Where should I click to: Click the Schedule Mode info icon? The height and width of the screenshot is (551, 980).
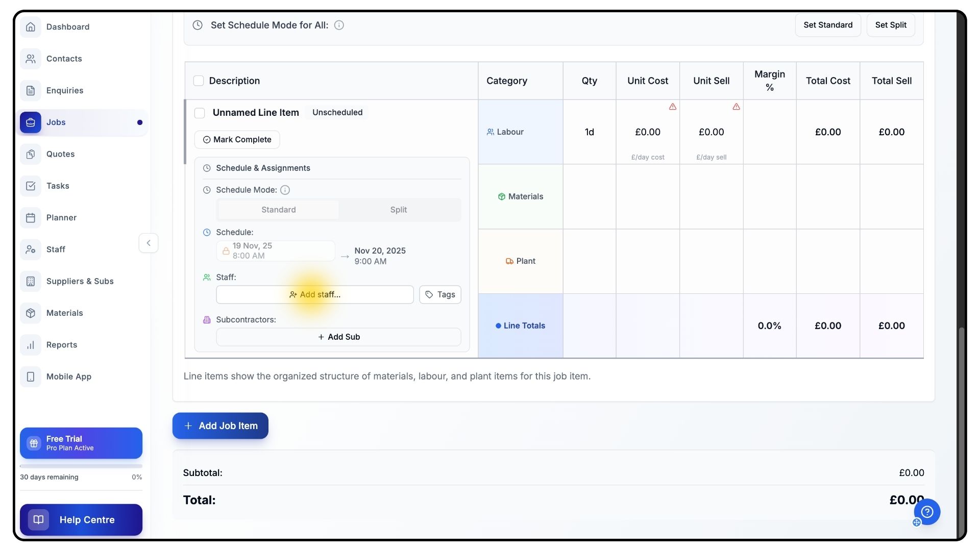[285, 190]
